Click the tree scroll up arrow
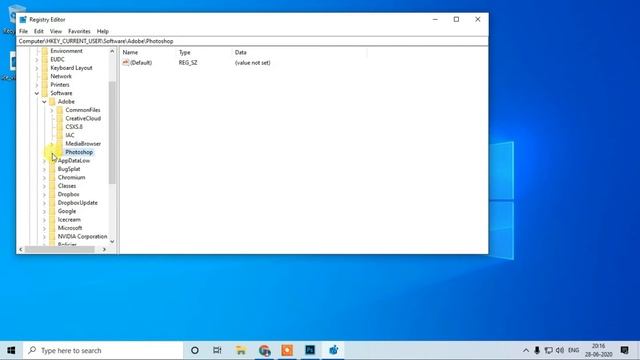Image resolution: width=640 pixels, height=360 pixels. click(x=112, y=51)
